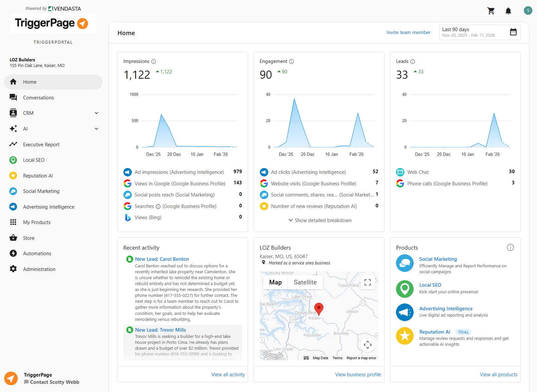Image resolution: width=537 pixels, height=392 pixels.
Task: Click Invite team member link
Action: 408,32
